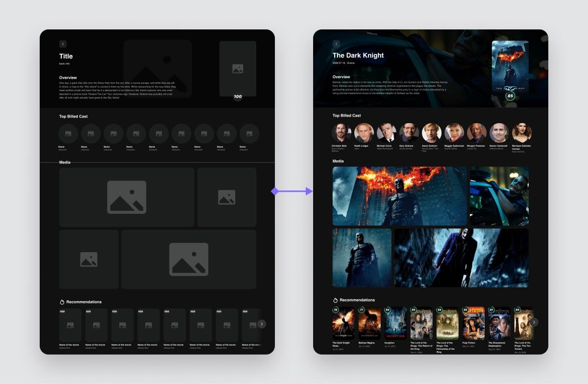The image size is (588, 384).
Task: Click the wireframe's Recommendations flame icon
Action: click(x=63, y=302)
